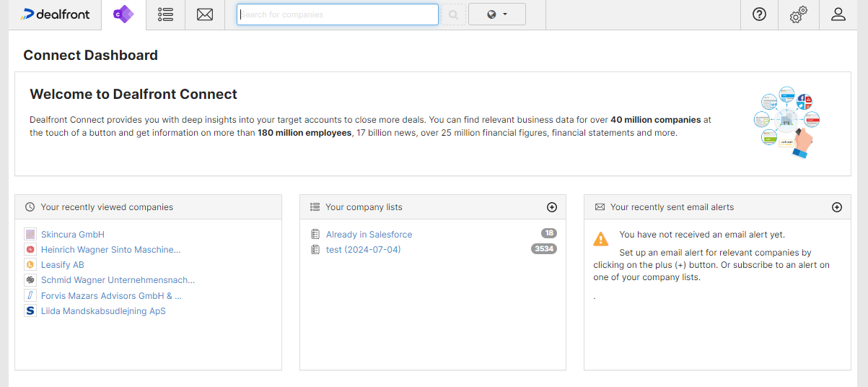Screen dimensions: 868x387
Task: Click the envelope icon in email alerts header
Action: click(600, 207)
